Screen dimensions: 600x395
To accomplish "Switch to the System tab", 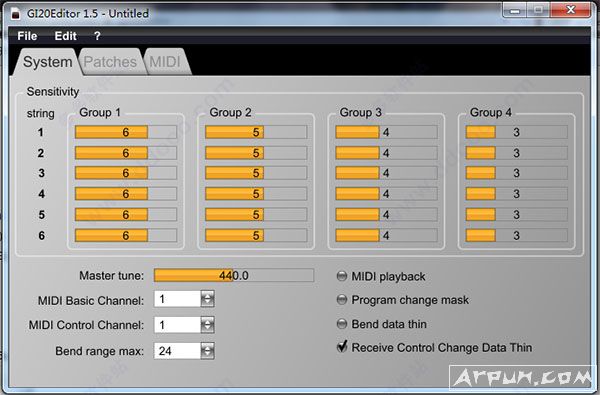I will point(47,62).
